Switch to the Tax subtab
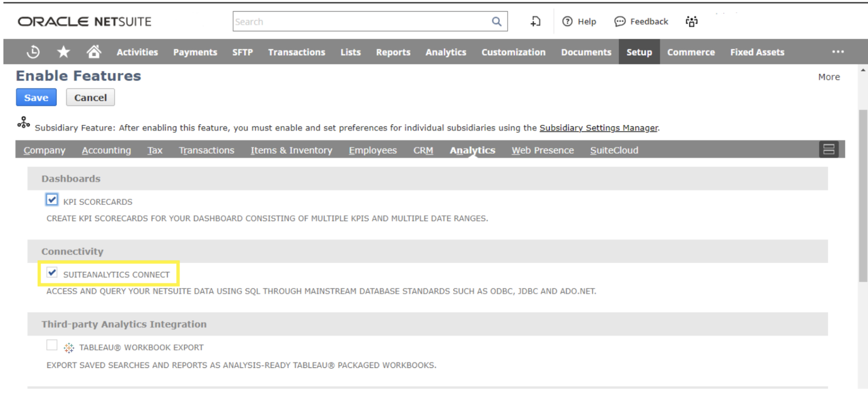Screen dimensions: 868x404 coord(155,150)
